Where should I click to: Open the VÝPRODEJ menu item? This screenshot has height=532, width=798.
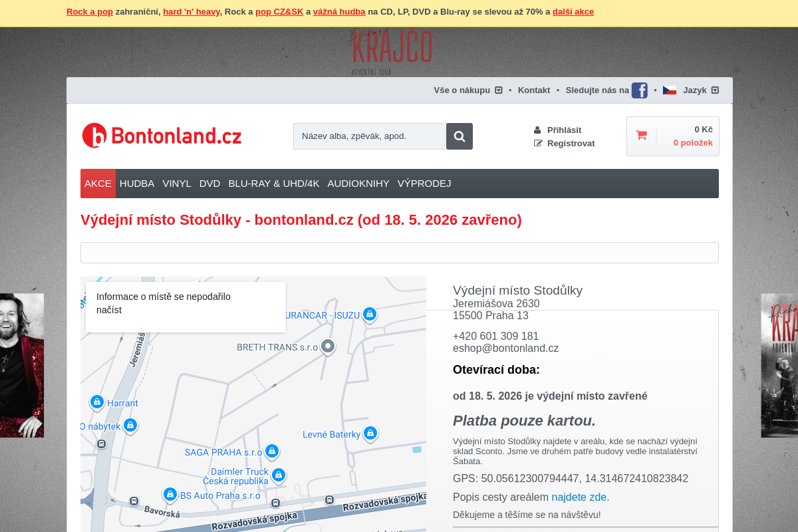424,184
